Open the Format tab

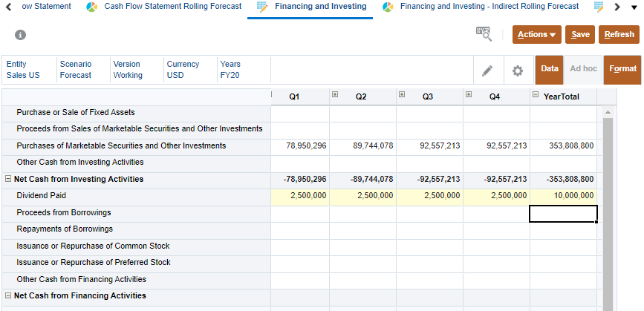pyautogui.click(x=622, y=69)
